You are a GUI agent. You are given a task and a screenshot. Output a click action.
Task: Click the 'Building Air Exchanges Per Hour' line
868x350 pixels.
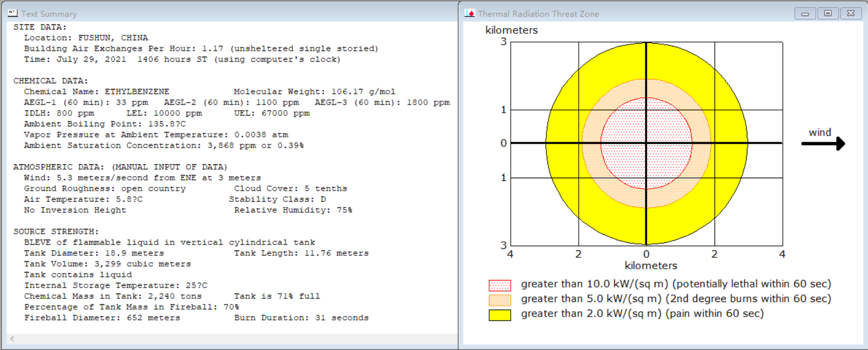[x=201, y=48]
